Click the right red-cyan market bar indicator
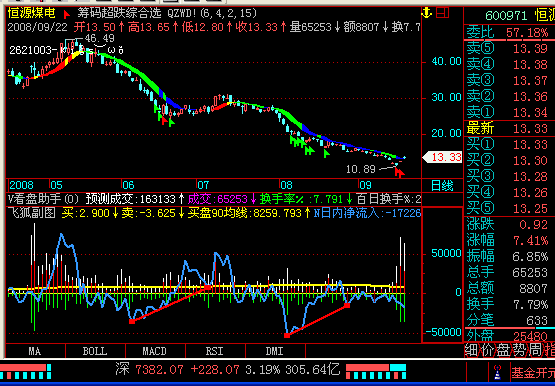The width and height of the screenshot is (555, 386). (376, 371)
